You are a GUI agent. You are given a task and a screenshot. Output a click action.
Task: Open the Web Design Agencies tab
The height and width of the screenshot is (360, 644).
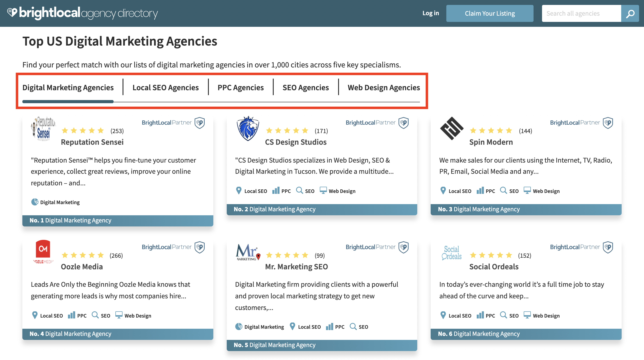coord(384,88)
